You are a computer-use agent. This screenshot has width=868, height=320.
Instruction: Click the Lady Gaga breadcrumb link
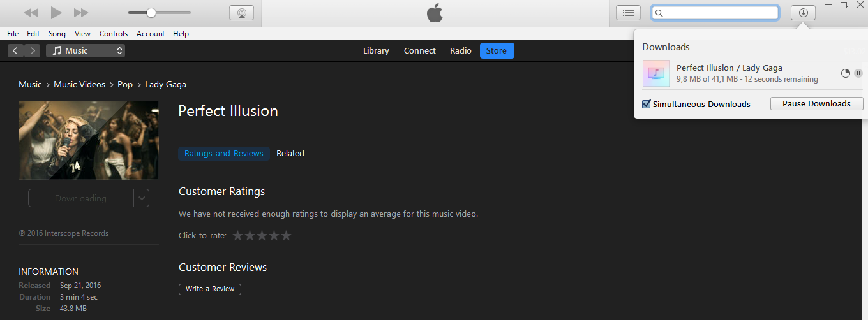pos(165,84)
